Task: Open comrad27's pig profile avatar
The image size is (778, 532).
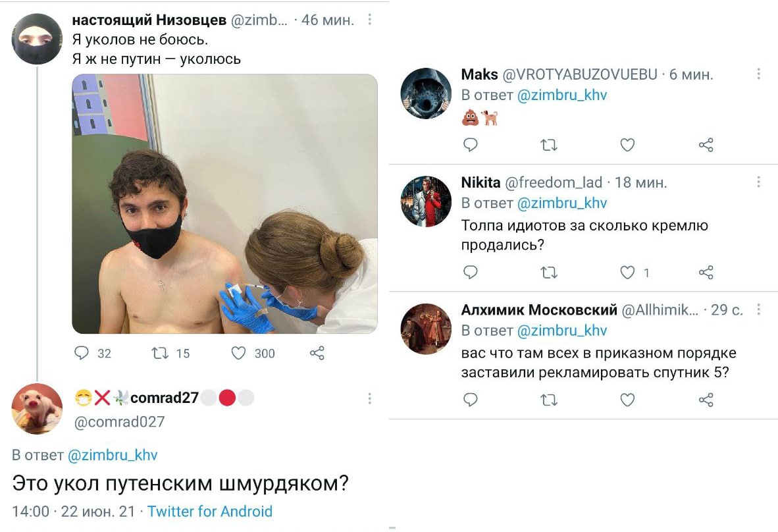Action: coord(38,409)
